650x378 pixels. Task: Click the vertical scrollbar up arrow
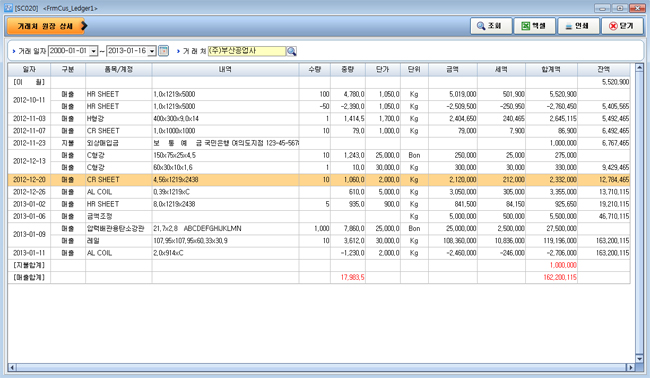coord(639,68)
